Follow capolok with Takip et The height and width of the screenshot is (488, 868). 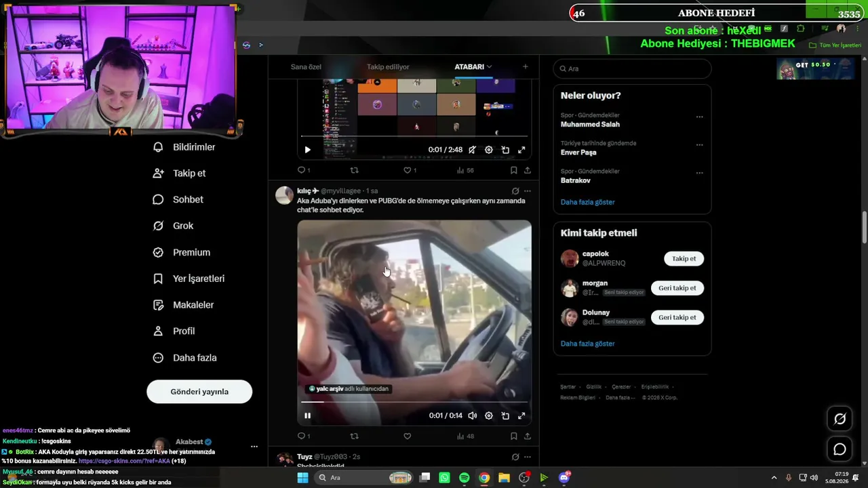(684, 258)
